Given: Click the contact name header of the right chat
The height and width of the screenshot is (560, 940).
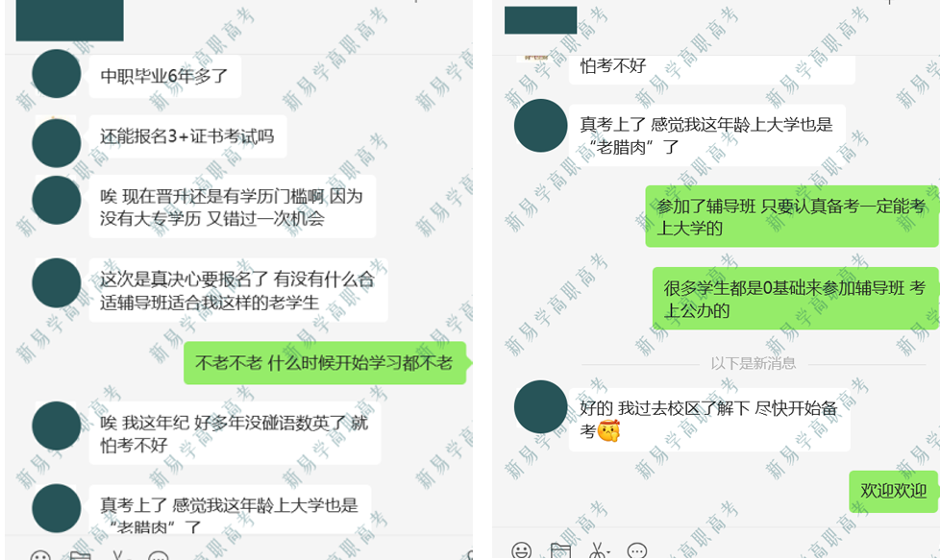Looking at the screenshot, I should coord(541,20).
